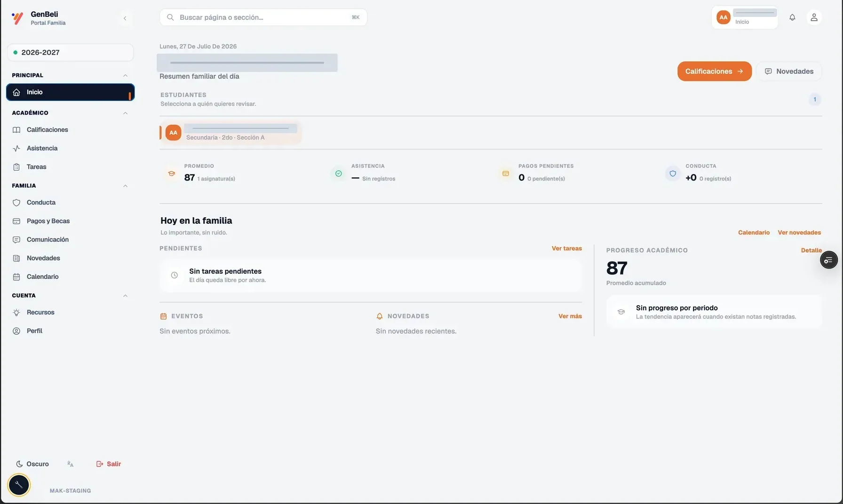
Task: Click the Recursos lightbulb icon
Action: (16, 313)
